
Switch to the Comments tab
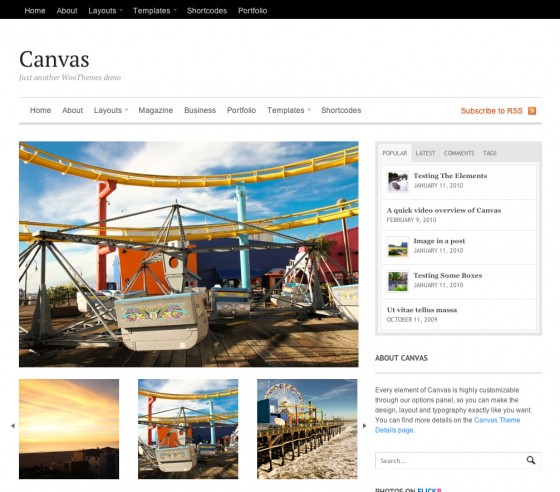tap(459, 153)
